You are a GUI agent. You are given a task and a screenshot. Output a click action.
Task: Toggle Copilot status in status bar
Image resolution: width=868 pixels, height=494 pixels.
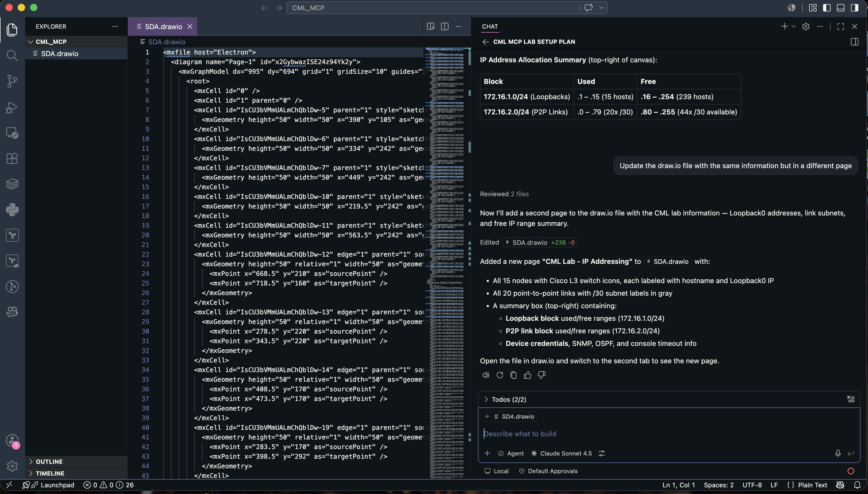[x=840, y=485]
